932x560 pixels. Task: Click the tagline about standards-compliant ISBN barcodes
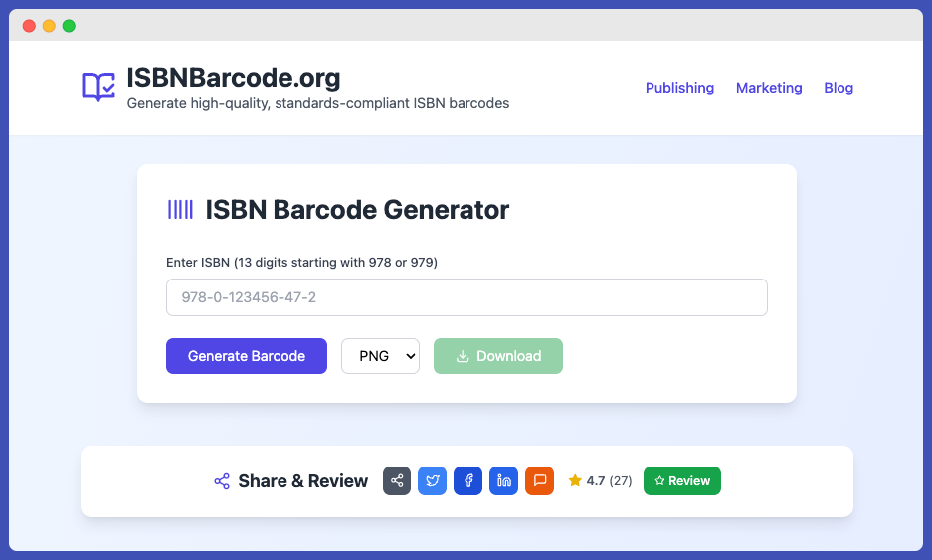[x=318, y=103]
